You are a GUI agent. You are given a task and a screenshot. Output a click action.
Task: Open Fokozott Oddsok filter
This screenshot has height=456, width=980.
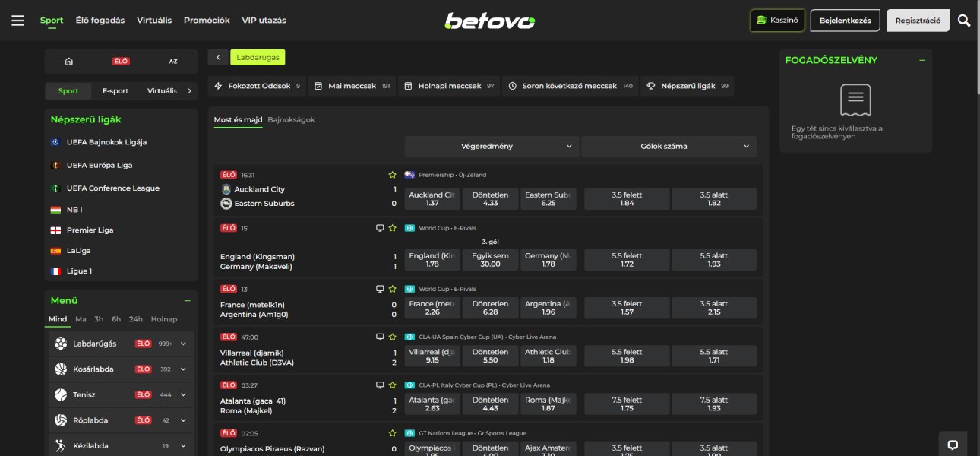pyautogui.click(x=257, y=86)
